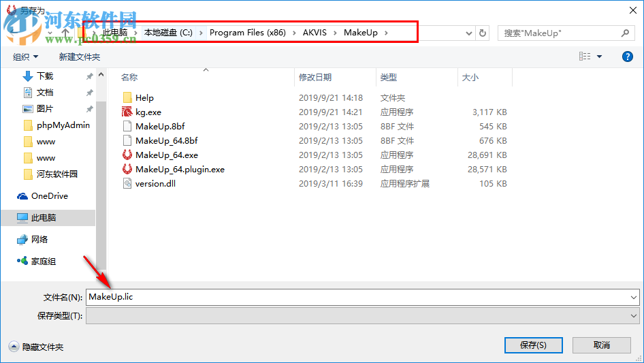Expand chevron after AKVIS in address bar
The height and width of the screenshot is (363, 644).
(335, 33)
